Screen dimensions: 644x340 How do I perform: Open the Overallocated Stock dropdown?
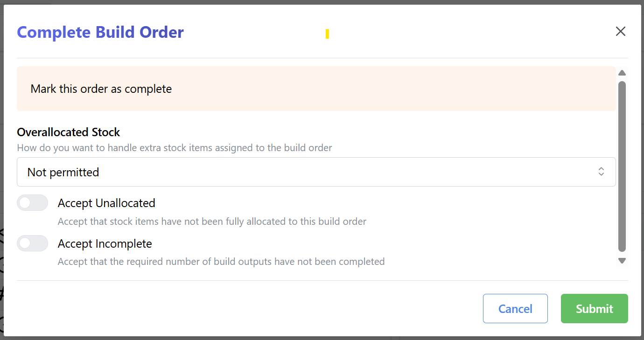(x=316, y=172)
